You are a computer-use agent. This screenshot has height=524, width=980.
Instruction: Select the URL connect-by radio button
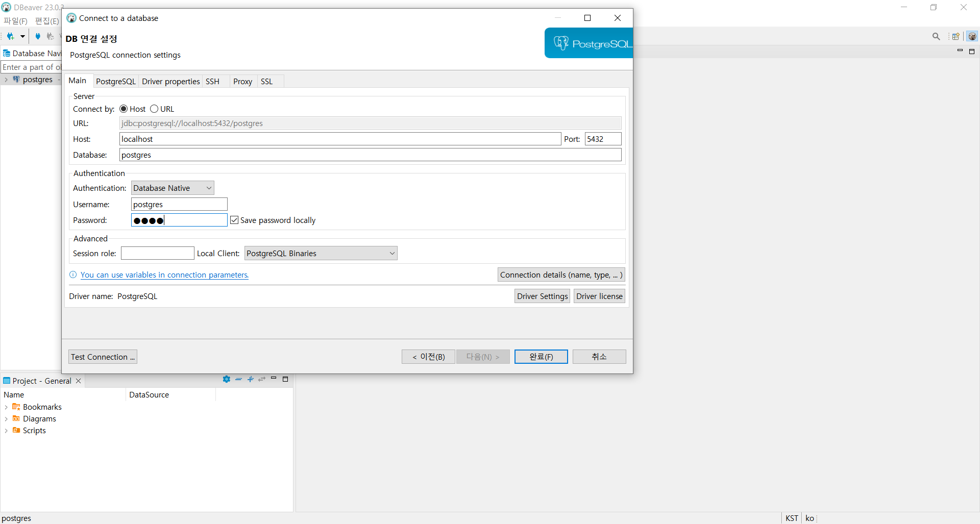tap(154, 109)
